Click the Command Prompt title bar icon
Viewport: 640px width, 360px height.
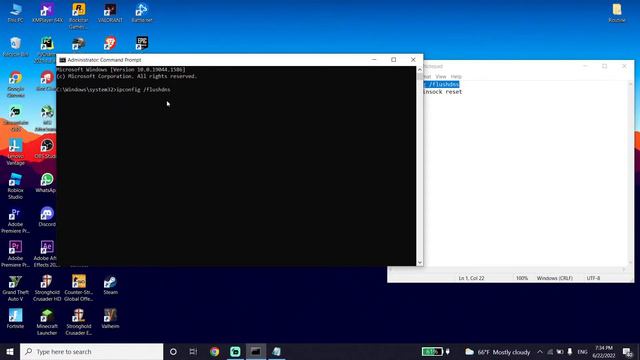coord(62,60)
